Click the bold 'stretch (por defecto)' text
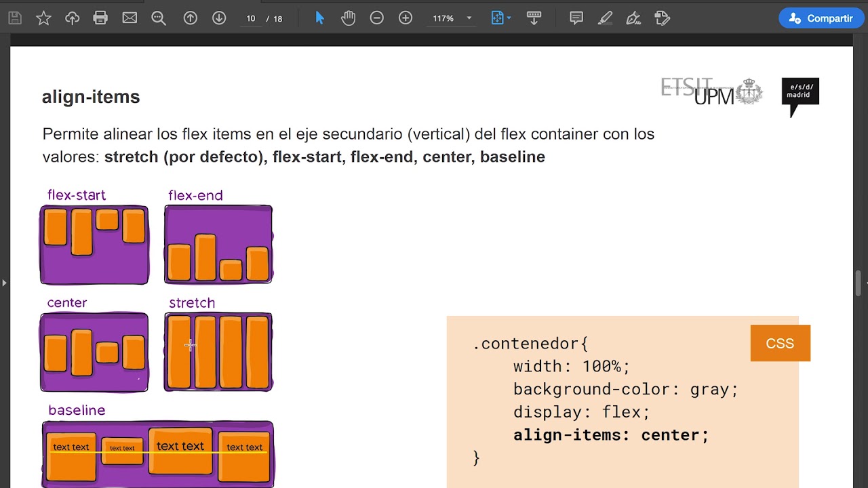This screenshot has height=488, width=868. pyautogui.click(x=186, y=157)
